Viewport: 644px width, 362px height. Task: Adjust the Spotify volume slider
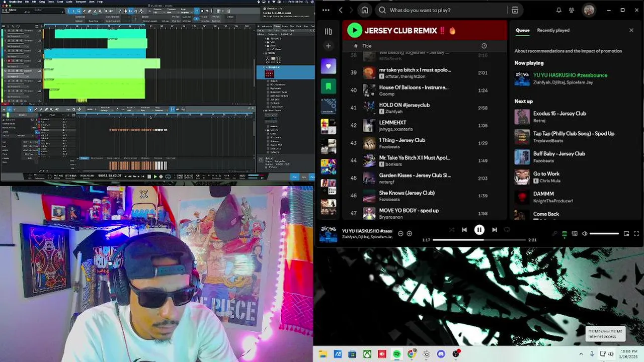click(x=604, y=233)
